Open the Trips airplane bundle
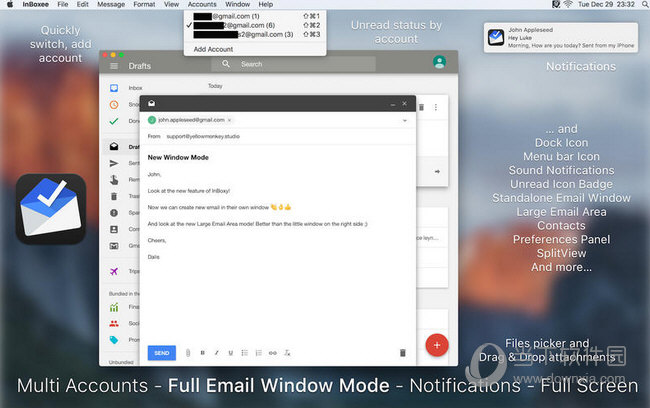 [114, 271]
